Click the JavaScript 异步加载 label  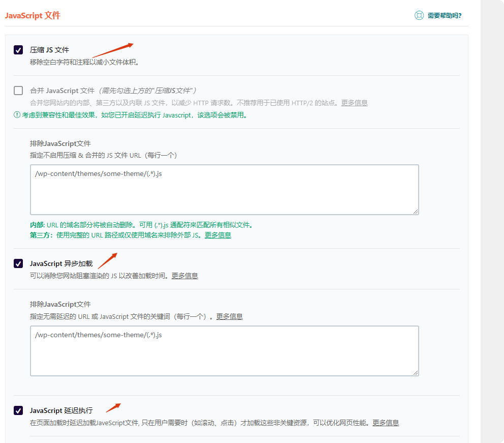point(61,263)
